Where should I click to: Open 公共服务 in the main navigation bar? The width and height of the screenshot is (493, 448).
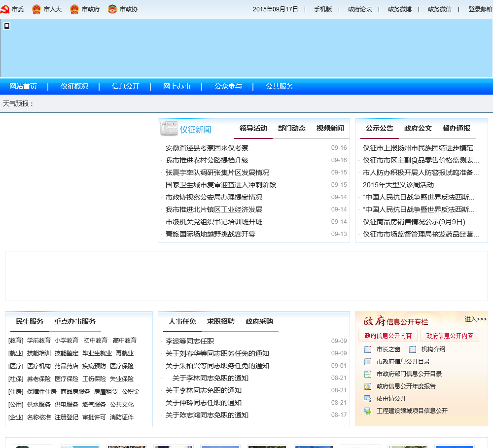tap(280, 86)
